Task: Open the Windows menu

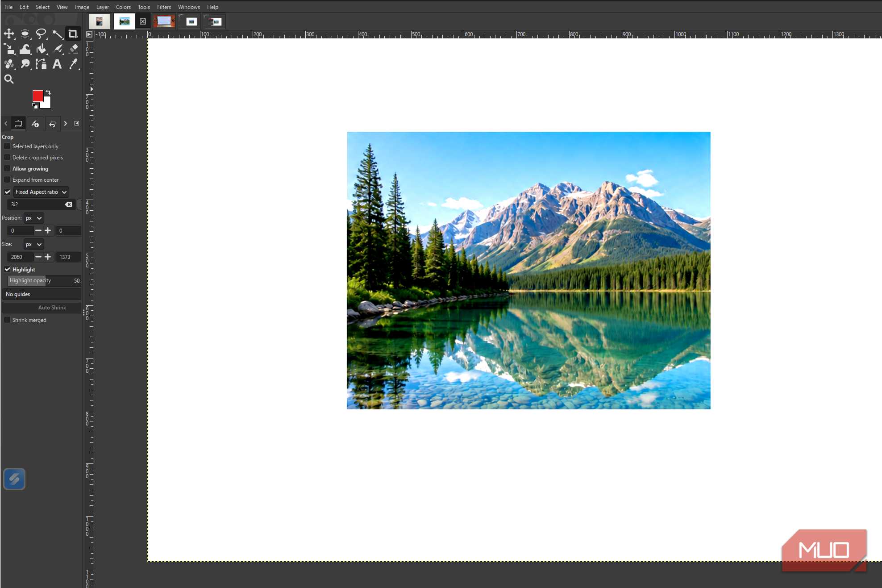Action: coord(189,7)
